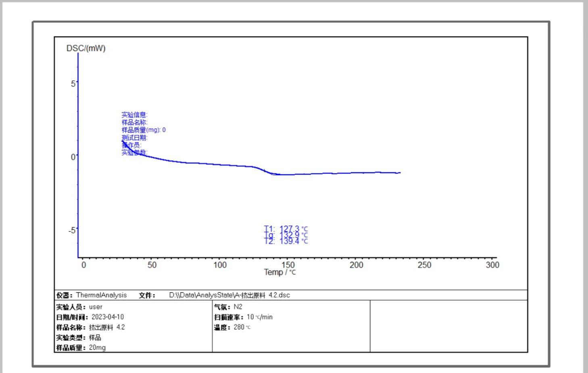Click the 150 tick label on the temperature axis
This screenshot has width=588, height=373.
288,265
